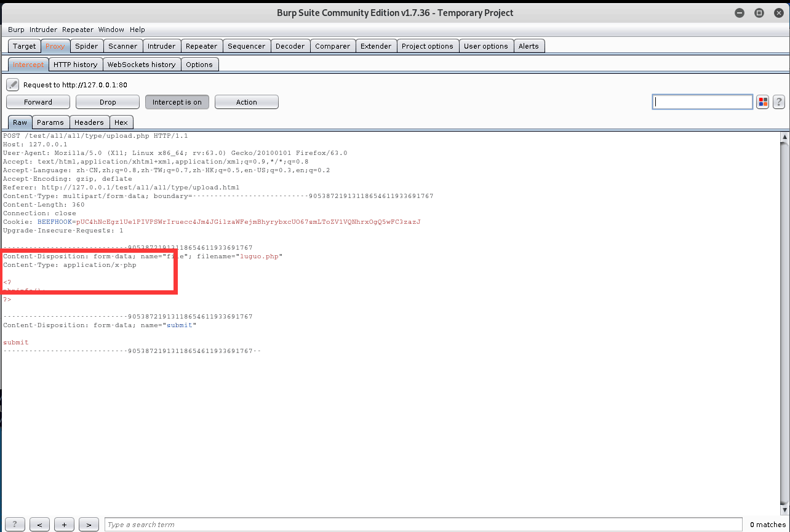Click the pencil comment icon beside Request
This screenshot has height=532, width=790.
coord(13,85)
